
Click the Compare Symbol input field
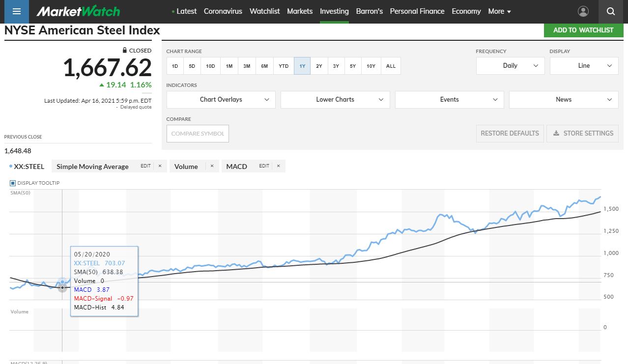(198, 134)
